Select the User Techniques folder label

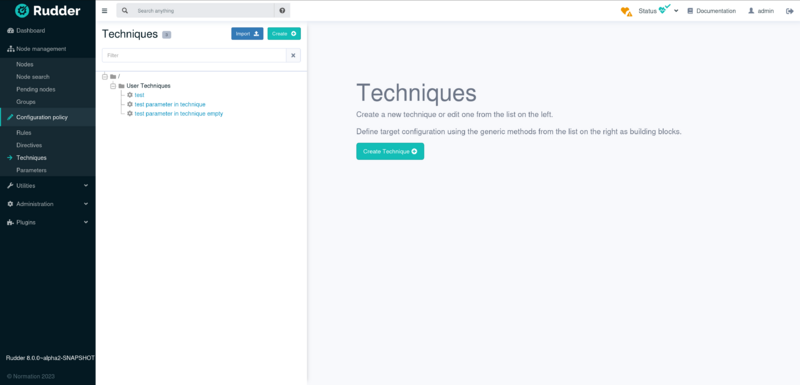(x=148, y=86)
